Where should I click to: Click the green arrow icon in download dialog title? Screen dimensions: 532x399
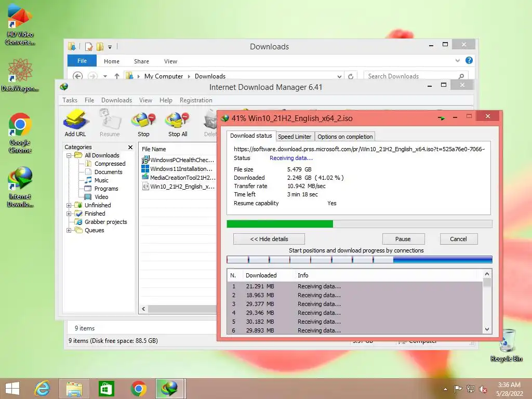click(x=442, y=118)
